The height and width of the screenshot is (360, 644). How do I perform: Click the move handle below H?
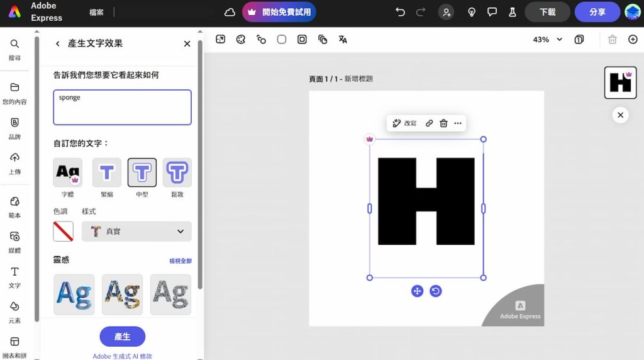(x=418, y=291)
